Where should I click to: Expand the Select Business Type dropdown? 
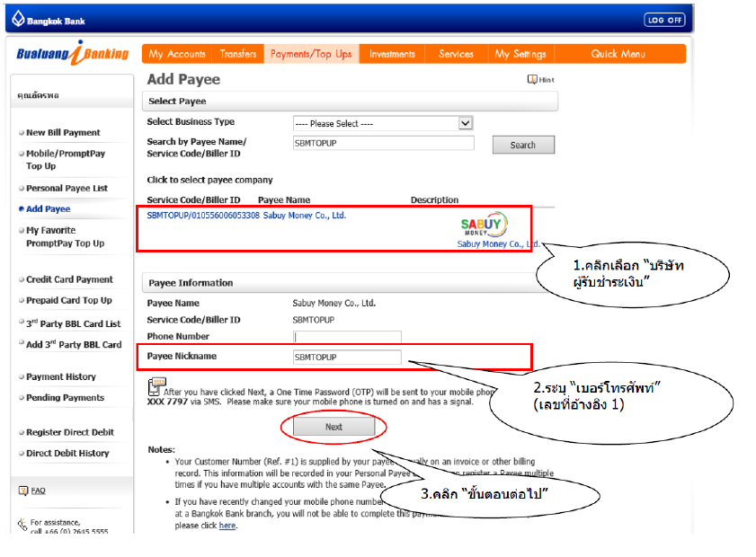tap(383, 123)
